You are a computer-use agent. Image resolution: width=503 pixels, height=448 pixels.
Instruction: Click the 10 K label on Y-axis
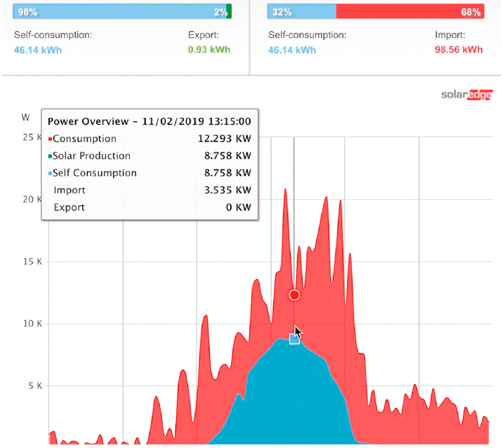pyautogui.click(x=31, y=324)
